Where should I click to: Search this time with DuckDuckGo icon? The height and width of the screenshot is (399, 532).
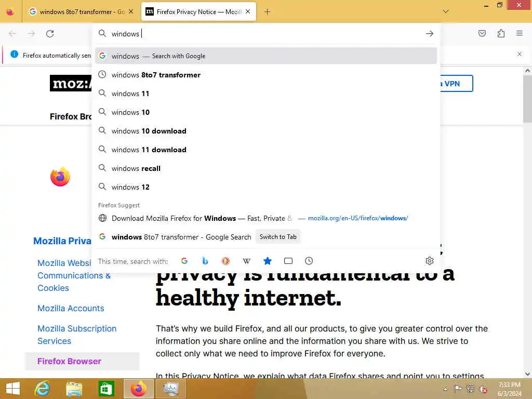pos(225,261)
